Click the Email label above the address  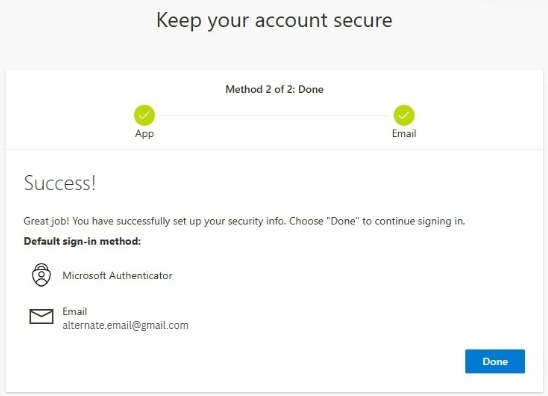(x=74, y=311)
